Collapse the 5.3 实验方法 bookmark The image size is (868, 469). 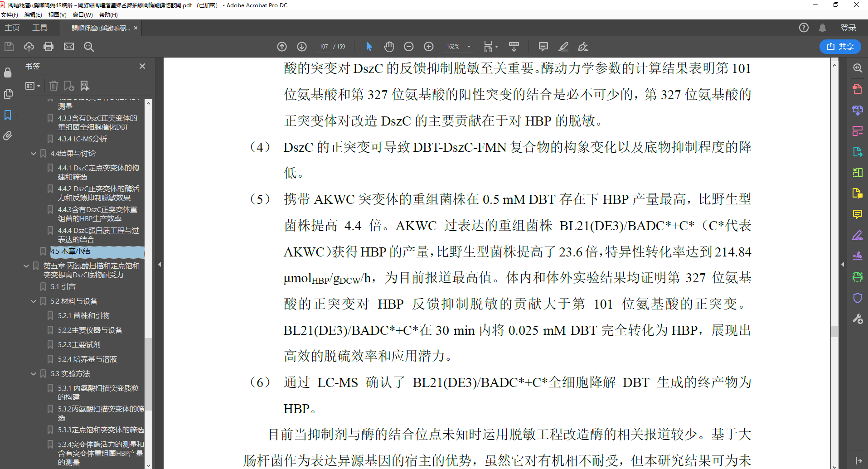[33, 374]
